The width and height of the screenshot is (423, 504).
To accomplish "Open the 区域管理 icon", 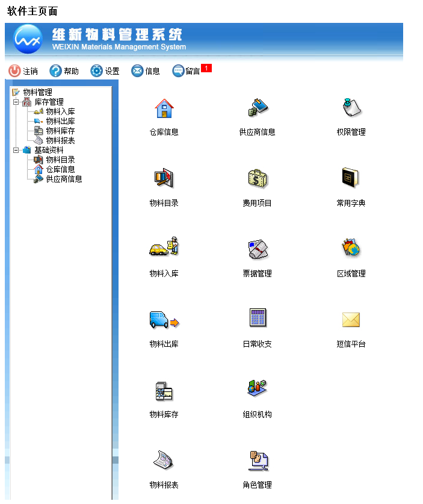I will [x=351, y=248].
